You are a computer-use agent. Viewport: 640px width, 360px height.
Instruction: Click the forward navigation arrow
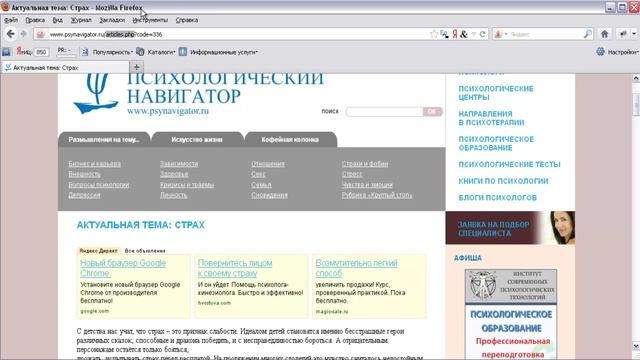coord(23,34)
